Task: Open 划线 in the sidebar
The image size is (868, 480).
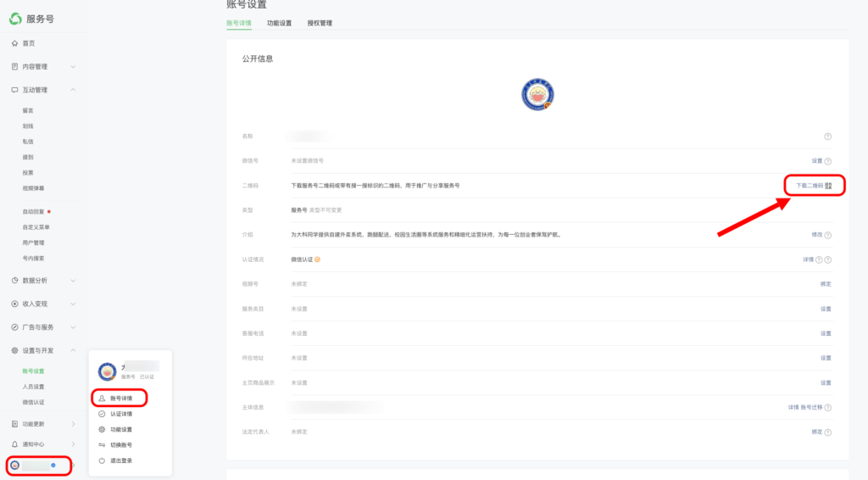Action: coord(28,126)
